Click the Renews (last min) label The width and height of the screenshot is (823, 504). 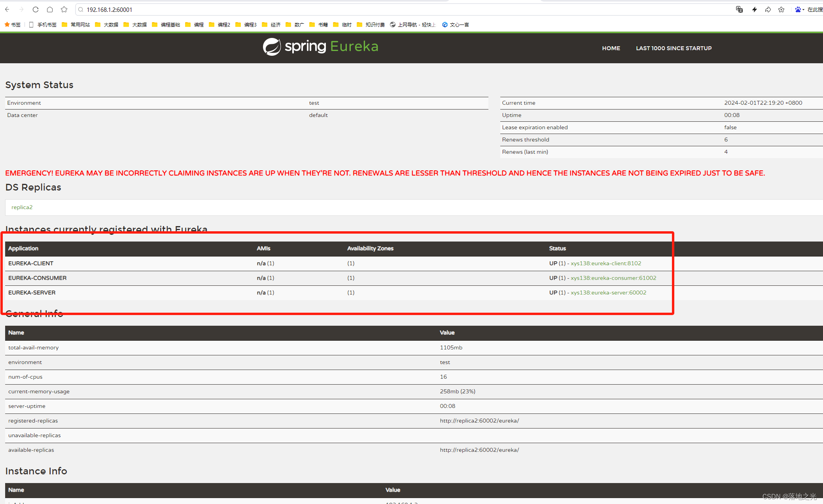[525, 152]
